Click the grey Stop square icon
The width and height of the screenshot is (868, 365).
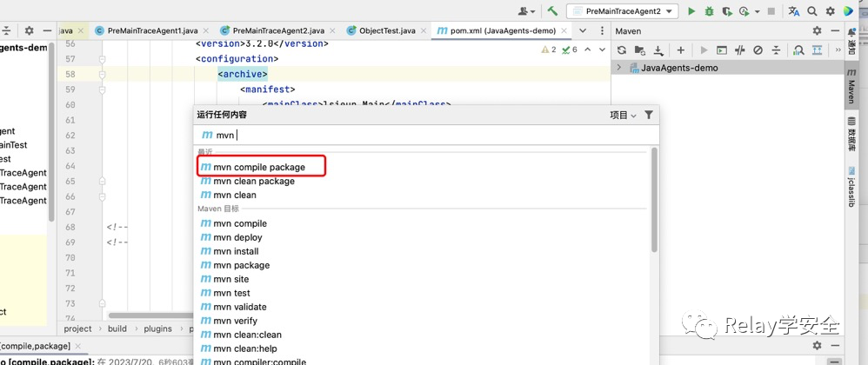click(x=771, y=11)
